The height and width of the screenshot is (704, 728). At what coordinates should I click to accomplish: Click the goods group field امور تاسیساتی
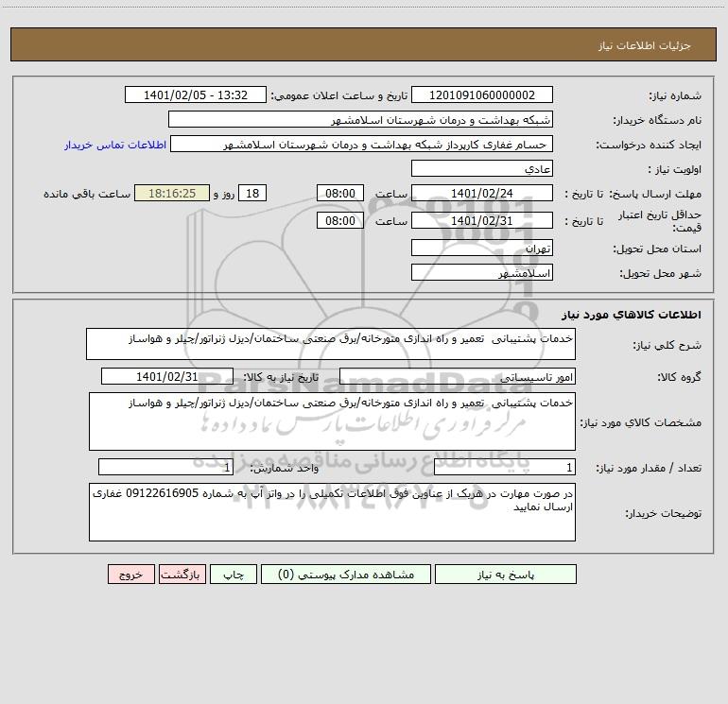[458, 376]
